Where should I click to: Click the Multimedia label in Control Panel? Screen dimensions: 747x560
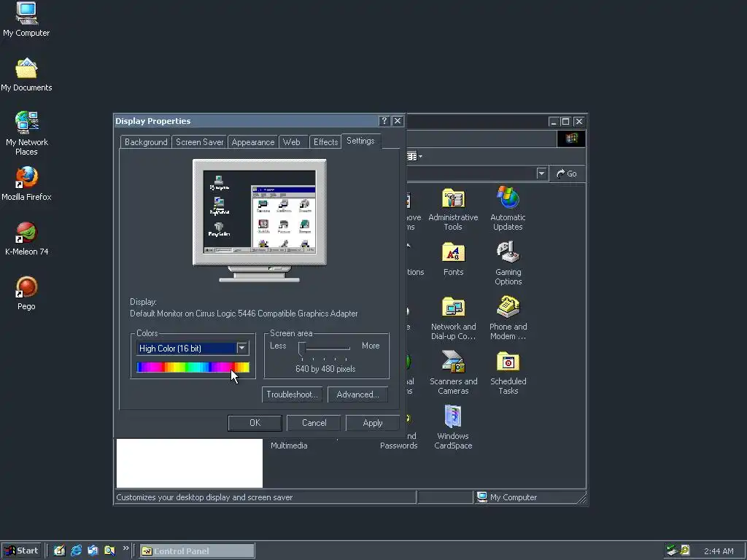coord(289,446)
